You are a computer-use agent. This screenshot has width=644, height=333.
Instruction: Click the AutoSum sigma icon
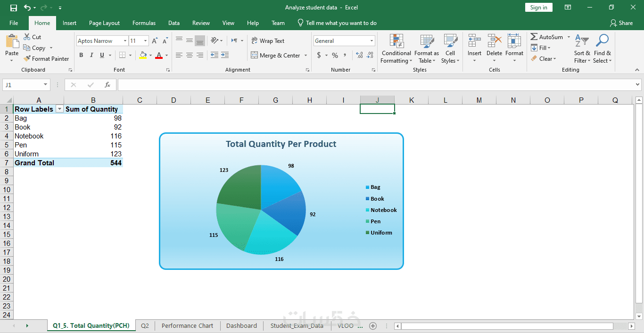534,37
